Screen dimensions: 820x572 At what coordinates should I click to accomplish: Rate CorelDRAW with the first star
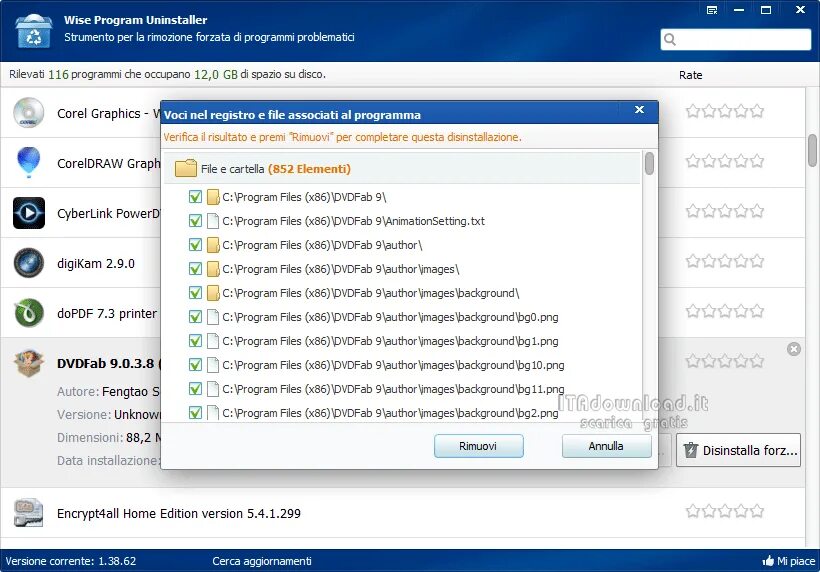coord(693,161)
